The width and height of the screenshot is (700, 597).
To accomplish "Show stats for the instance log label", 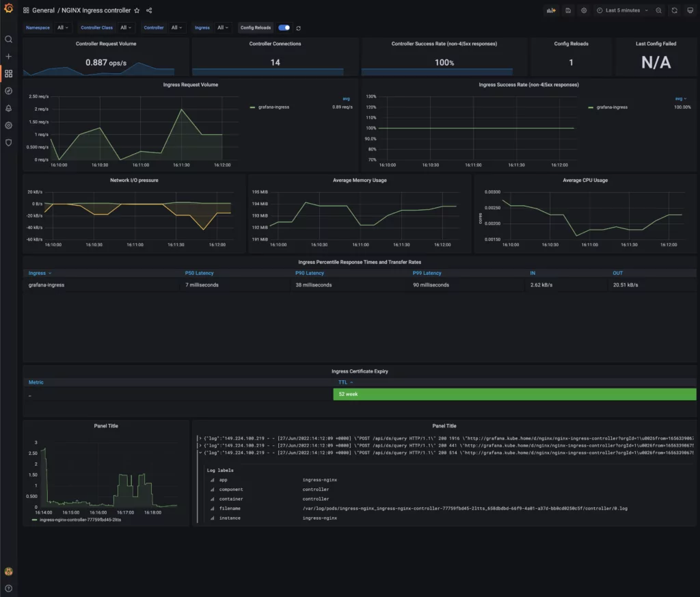I will 213,518.
